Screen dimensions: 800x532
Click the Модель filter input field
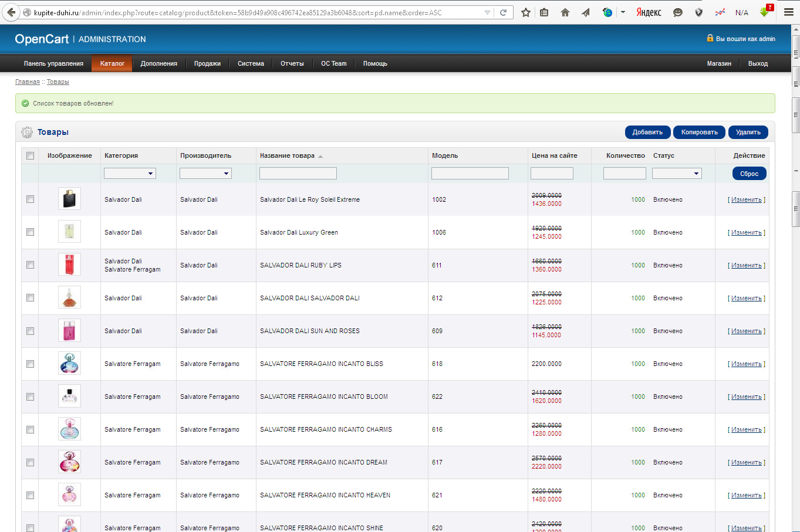pos(470,173)
